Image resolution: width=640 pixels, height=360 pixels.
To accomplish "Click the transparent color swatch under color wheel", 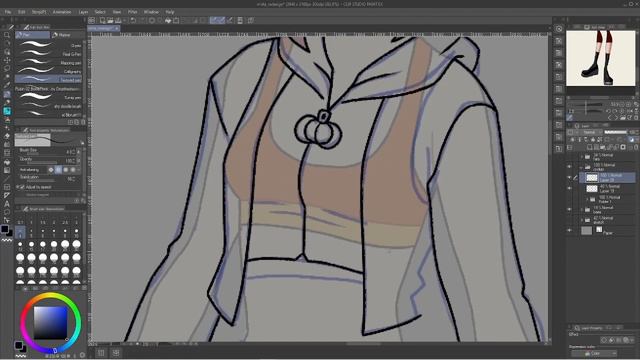I will coord(20,356).
